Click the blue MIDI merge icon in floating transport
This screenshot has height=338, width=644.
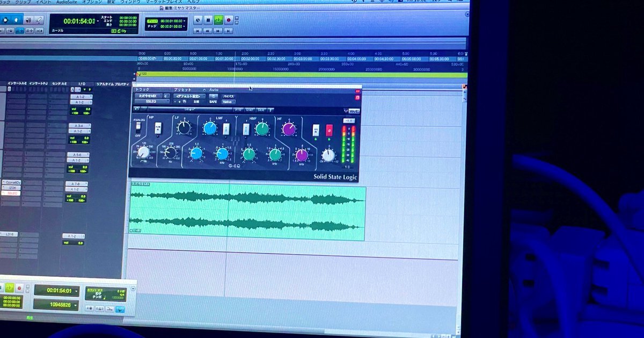coord(120,309)
